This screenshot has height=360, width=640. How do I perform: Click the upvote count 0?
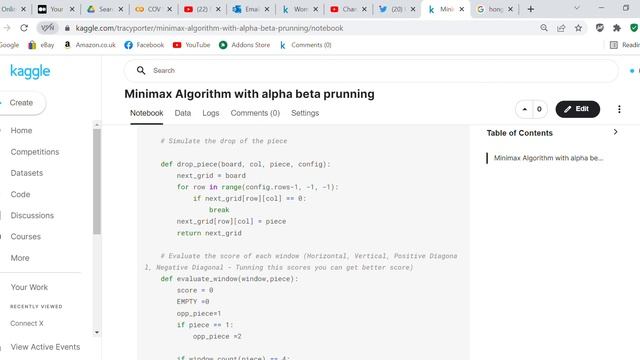point(539,109)
